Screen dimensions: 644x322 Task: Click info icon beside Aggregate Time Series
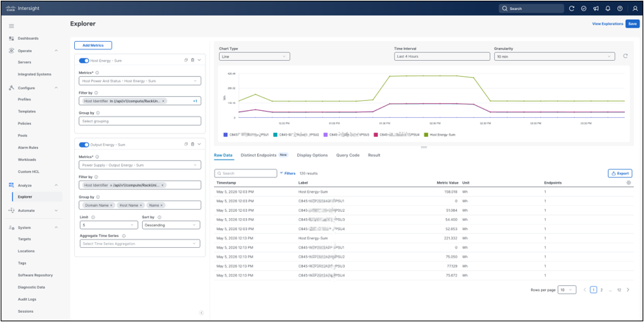[x=124, y=236]
